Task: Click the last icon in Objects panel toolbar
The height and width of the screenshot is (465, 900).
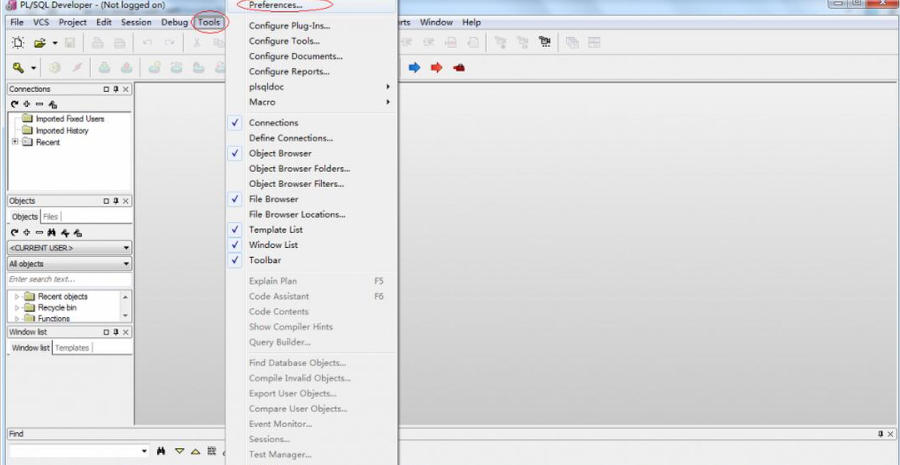Action: [78, 232]
